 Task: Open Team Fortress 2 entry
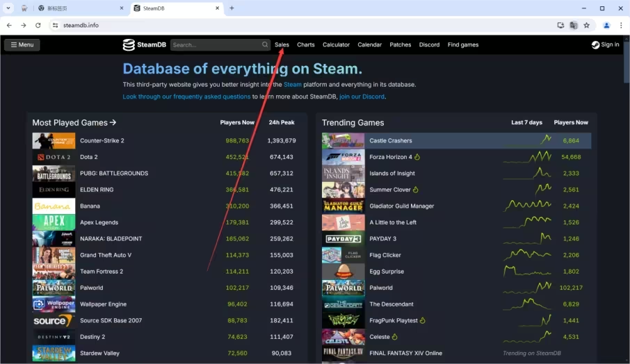pos(102,272)
